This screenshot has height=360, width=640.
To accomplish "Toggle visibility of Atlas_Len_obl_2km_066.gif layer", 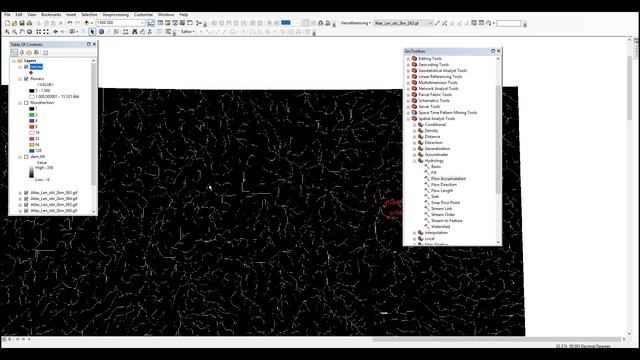I will 26,211.
